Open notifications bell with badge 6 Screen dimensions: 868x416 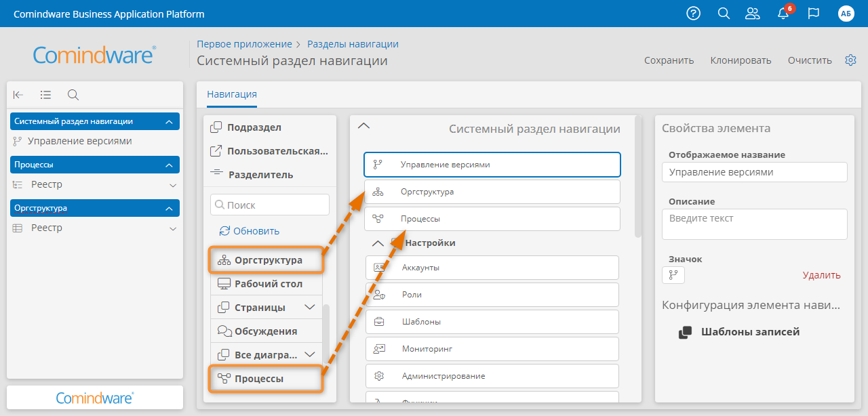[784, 13]
